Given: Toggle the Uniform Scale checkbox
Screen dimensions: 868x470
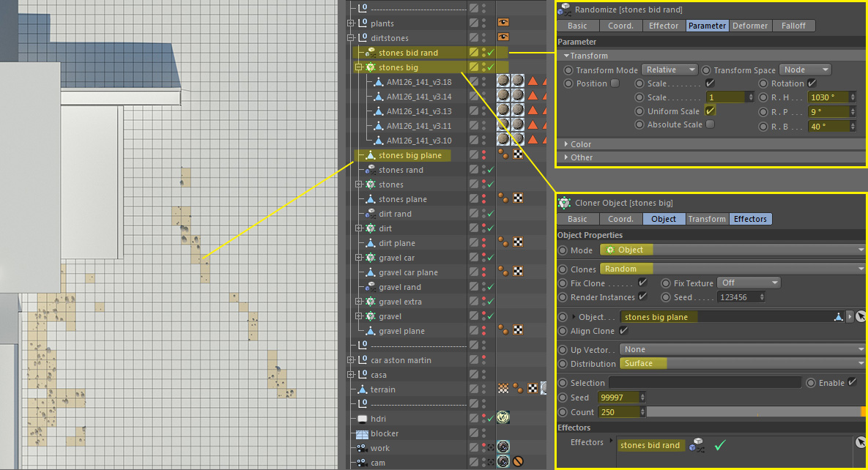Looking at the screenshot, I should [x=709, y=111].
